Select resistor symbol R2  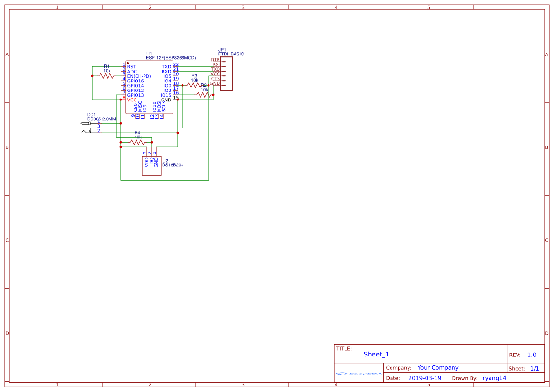(x=202, y=94)
